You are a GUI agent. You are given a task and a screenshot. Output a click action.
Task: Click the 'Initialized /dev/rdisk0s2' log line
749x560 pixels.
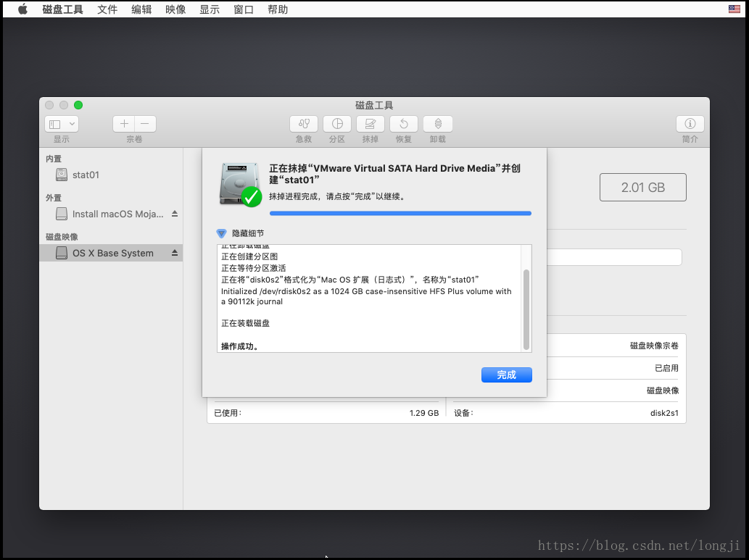coord(366,296)
